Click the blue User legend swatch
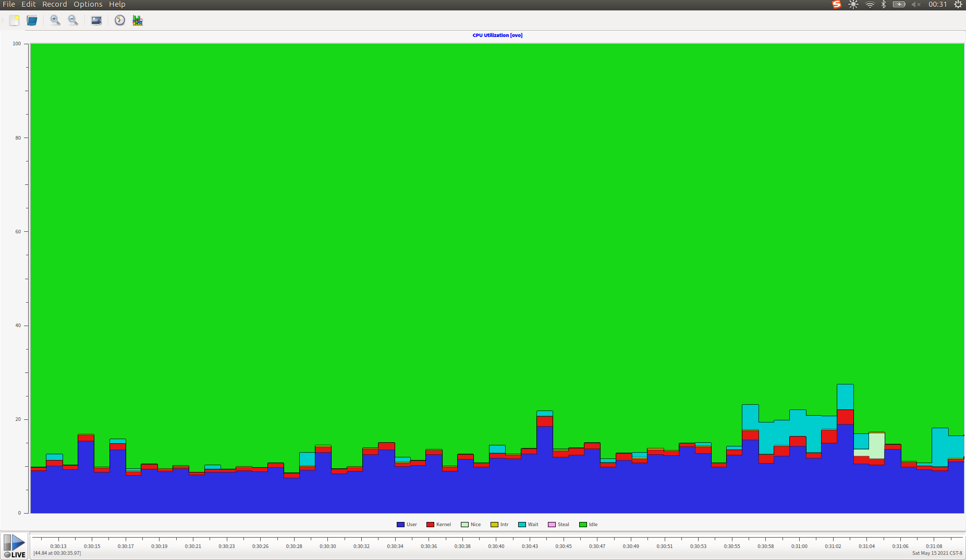Screen dimensions: 966x560 pyautogui.click(x=400, y=525)
